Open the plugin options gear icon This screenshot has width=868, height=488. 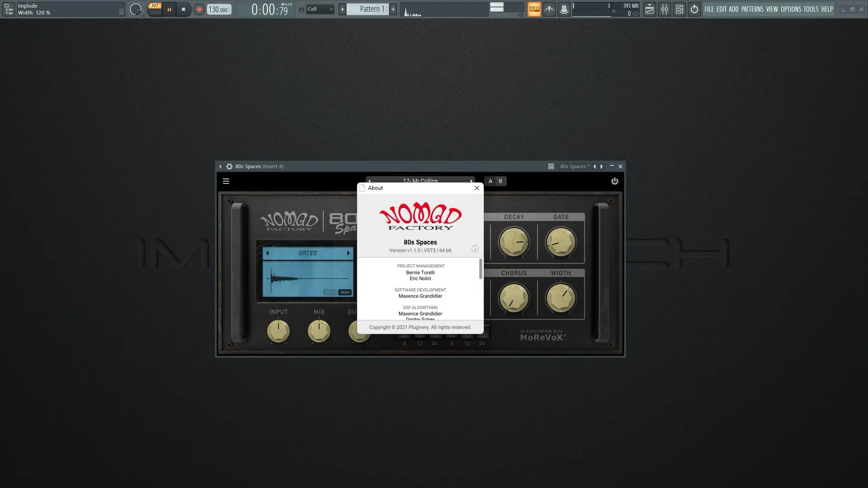[229, 166]
